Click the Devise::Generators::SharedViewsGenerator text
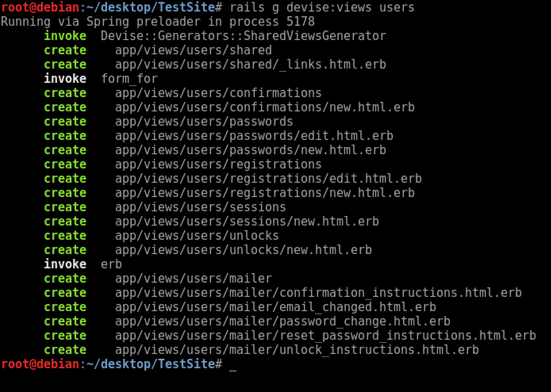The height and width of the screenshot is (392, 551). [243, 36]
